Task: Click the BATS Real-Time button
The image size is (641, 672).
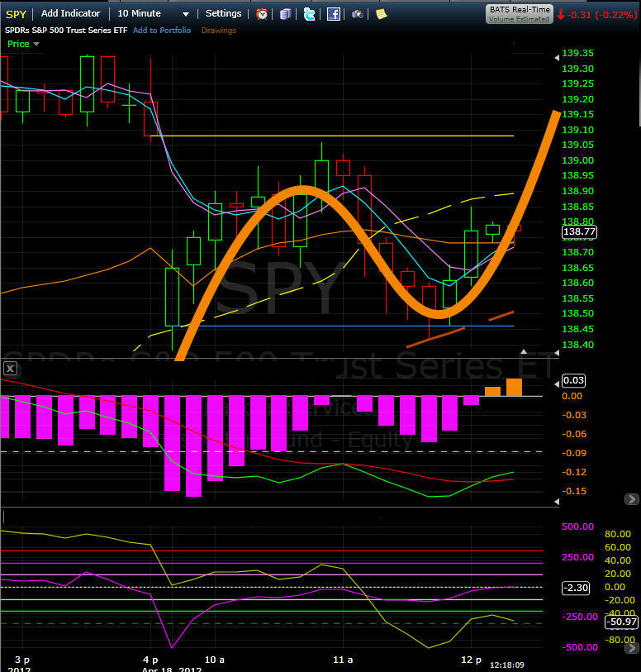Action: click(520, 14)
